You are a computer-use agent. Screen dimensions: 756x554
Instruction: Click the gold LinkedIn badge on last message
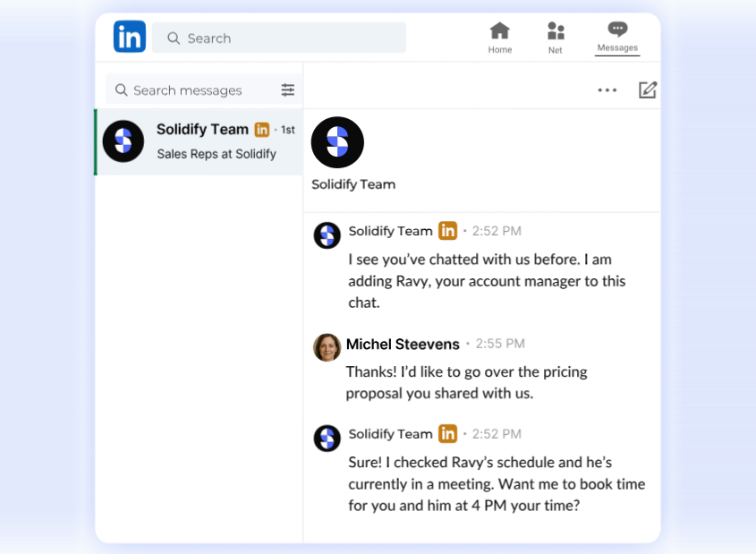[447, 433]
